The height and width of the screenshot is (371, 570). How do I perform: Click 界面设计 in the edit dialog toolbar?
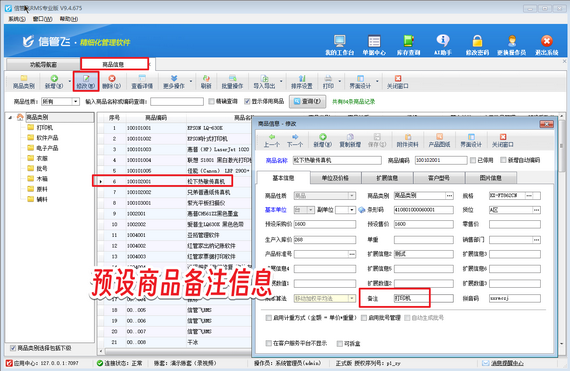(x=471, y=140)
